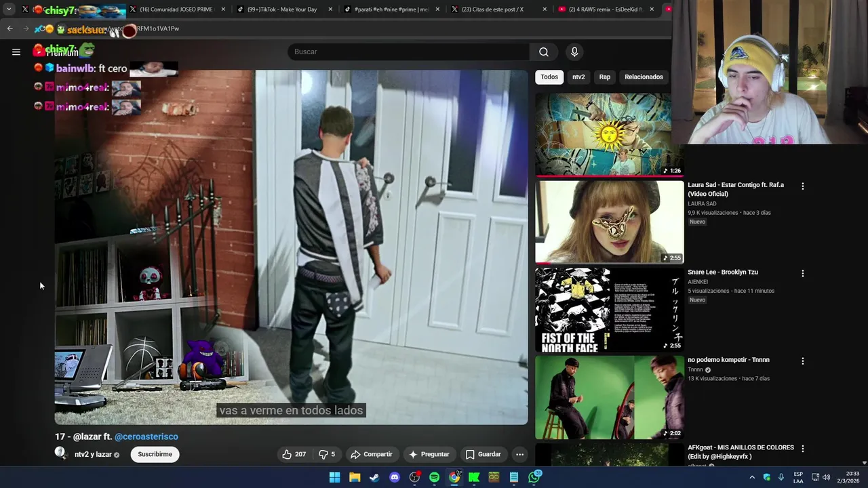Screen dimensions: 868x488
Task: Open ntv2 y lazar channel avatar
Action: tap(61, 453)
